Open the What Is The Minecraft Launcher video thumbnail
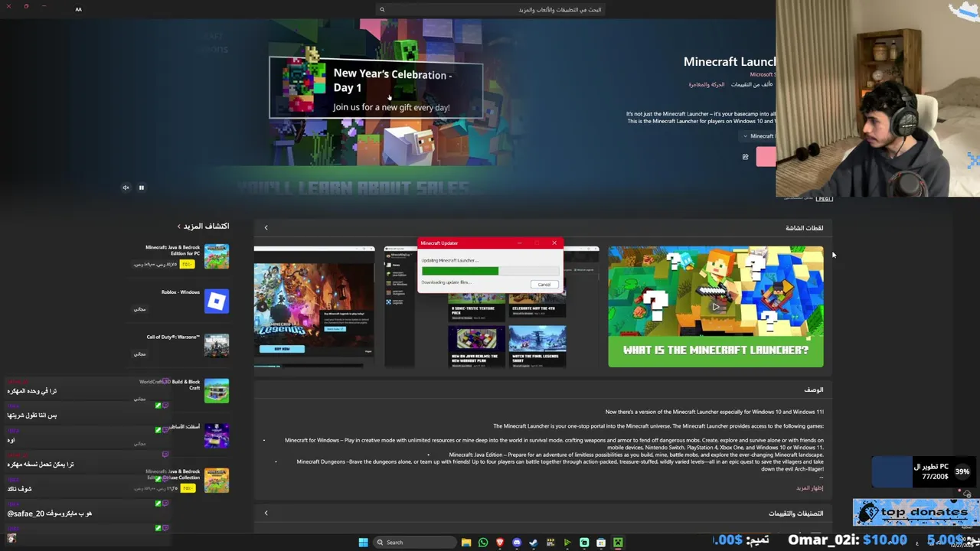 pyautogui.click(x=716, y=306)
